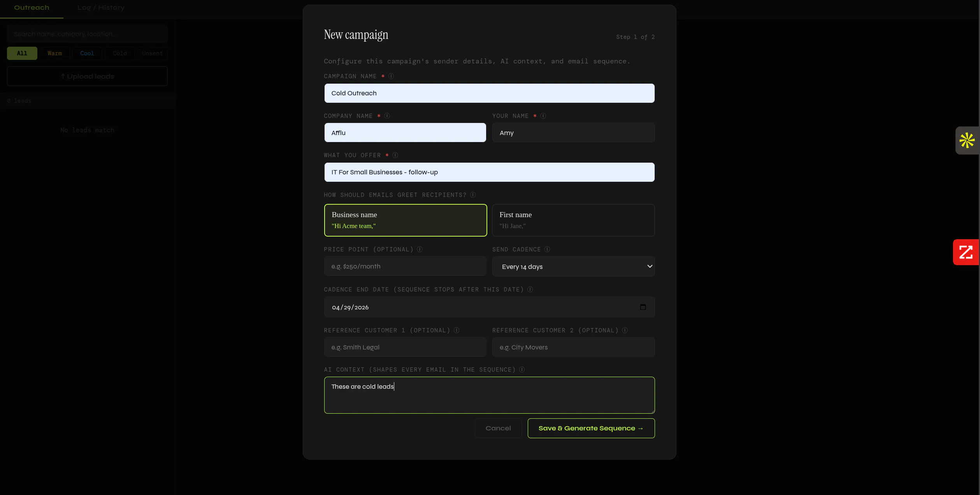The width and height of the screenshot is (980, 495).
Task: Click Upload leads button
Action: coord(87,76)
